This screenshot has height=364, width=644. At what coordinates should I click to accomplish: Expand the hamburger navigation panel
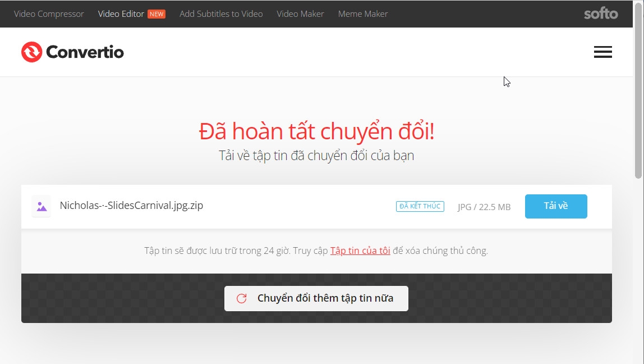pos(603,52)
